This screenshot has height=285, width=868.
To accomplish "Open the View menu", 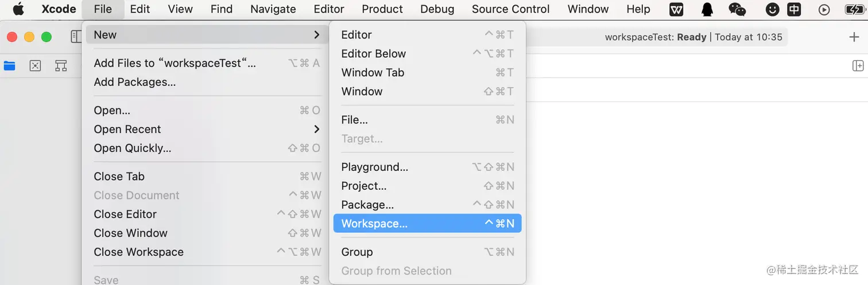I will click(180, 9).
